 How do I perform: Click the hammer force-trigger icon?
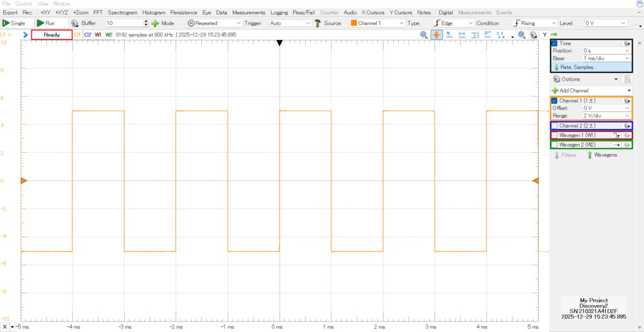point(318,23)
